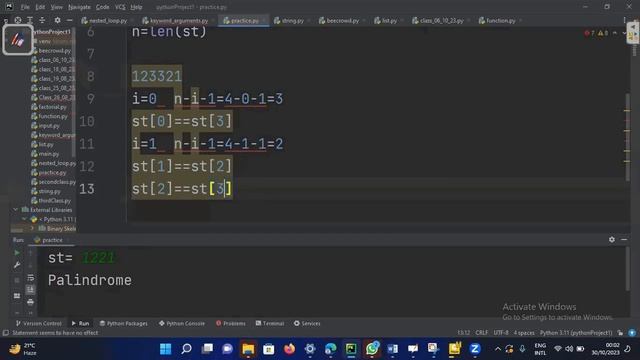Open File Explorer from taskbar
The height and width of the screenshot is (360, 640).
tap(248, 349)
